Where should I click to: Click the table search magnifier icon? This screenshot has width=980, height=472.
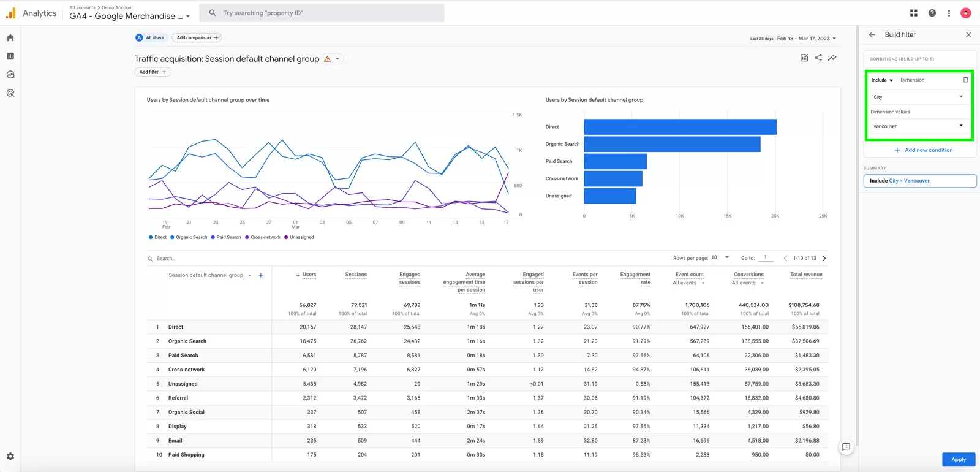point(150,259)
